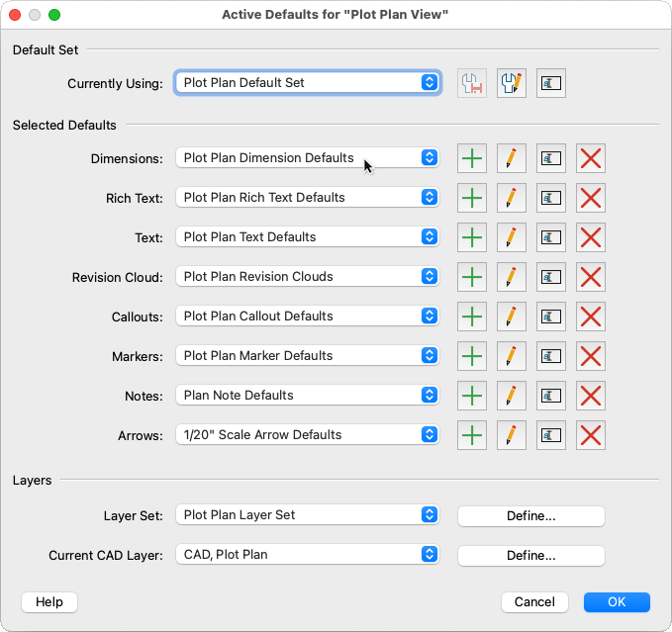Open Markers defaults dropdown
The image size is (672, 632).
(x=308, y=355)
